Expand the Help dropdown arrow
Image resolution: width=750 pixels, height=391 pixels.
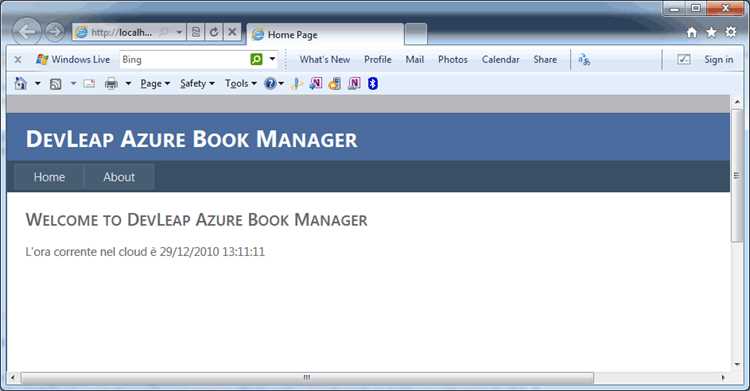point(281,84)
